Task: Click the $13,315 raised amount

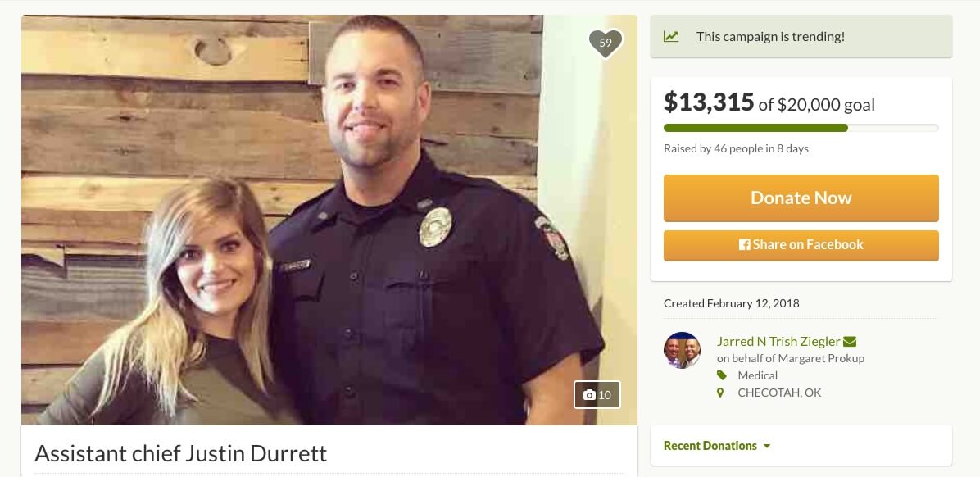Action: click(x=709, y=102)
